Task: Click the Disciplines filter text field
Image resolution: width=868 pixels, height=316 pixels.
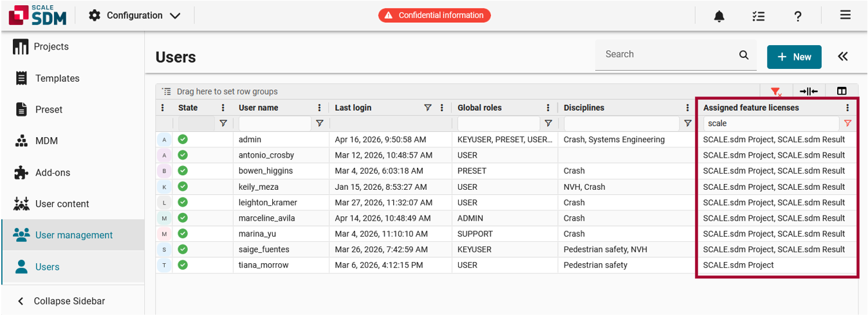Action: [622, 123]
